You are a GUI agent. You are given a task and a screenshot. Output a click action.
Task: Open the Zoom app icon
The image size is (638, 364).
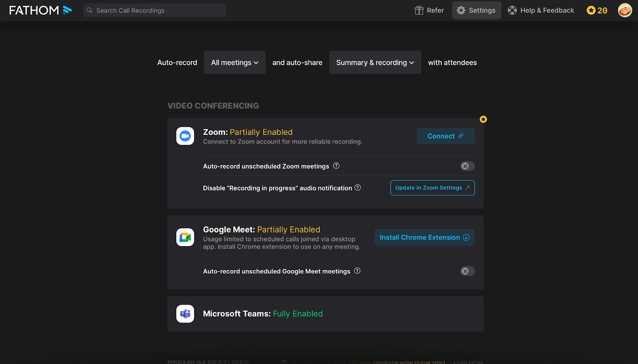(185, 136)
